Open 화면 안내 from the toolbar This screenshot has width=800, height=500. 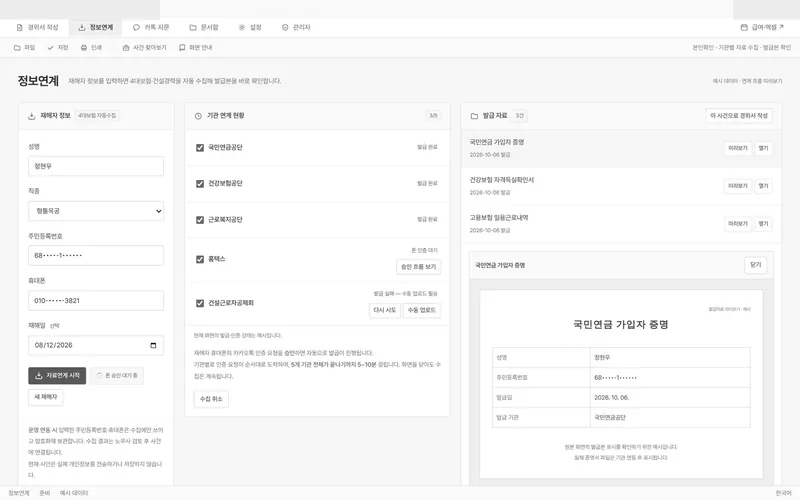tap(195, 47)
